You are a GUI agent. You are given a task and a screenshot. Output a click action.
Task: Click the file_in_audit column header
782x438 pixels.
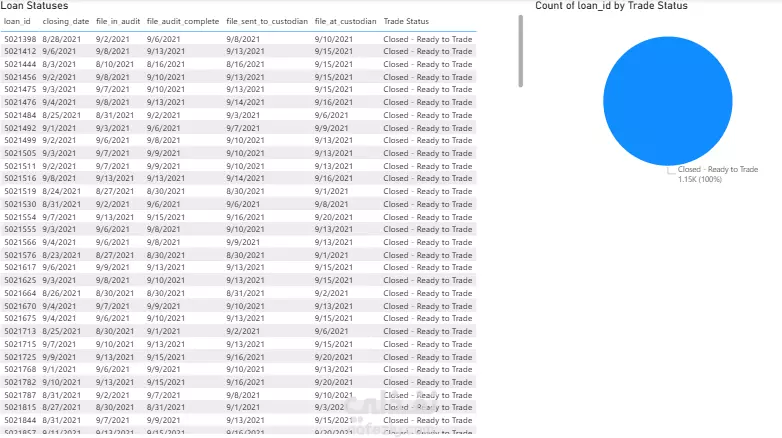(x=118, y=21)
